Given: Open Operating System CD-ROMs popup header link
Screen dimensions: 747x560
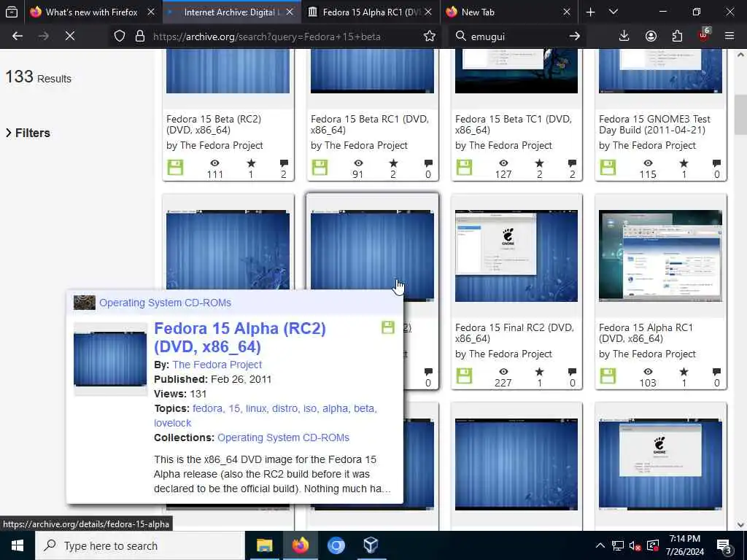Looking at the screenshot, I should click(x=165, y=303).
